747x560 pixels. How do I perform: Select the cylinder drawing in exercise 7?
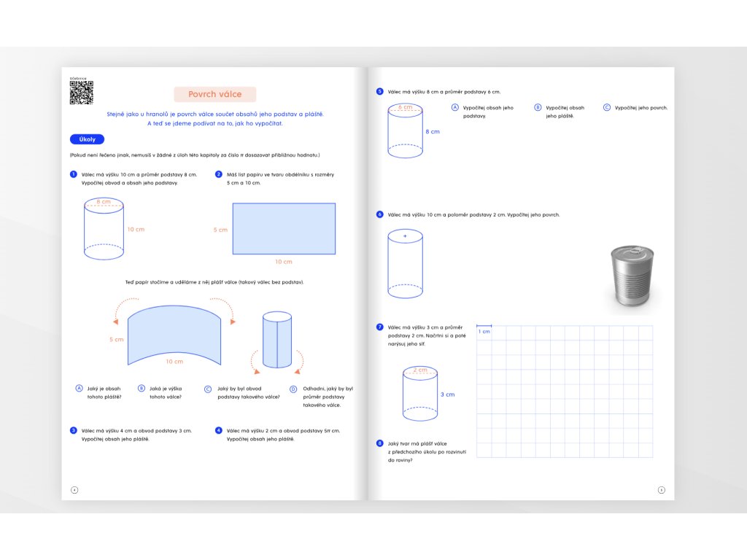click(420, 394)
